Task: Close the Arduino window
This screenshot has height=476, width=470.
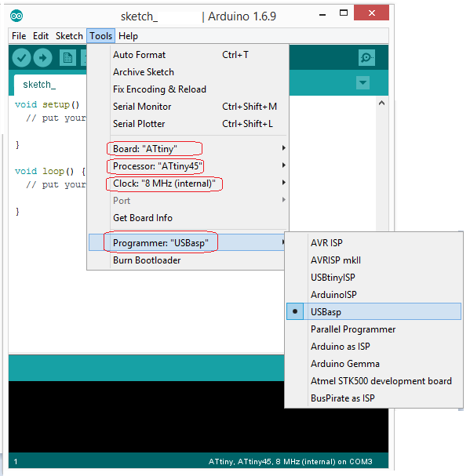Action: click(371, 13)
